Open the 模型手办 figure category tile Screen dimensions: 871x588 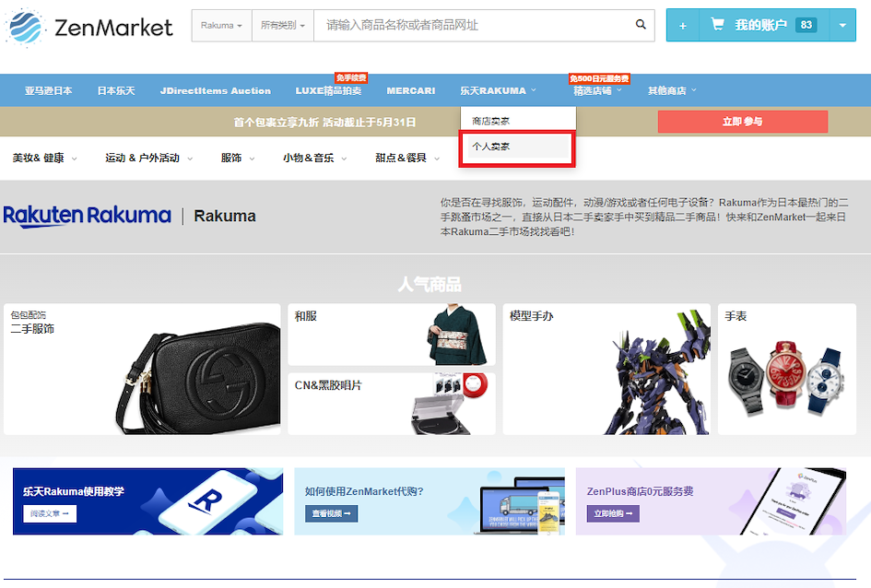click(606, 369)
